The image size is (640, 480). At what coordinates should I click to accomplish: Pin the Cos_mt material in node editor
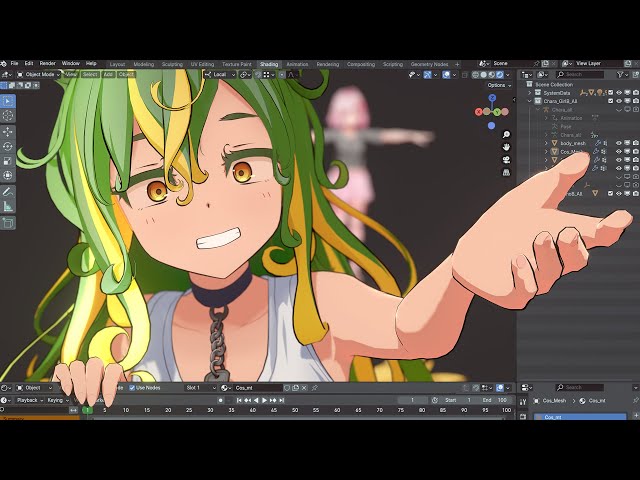(315, 388)
